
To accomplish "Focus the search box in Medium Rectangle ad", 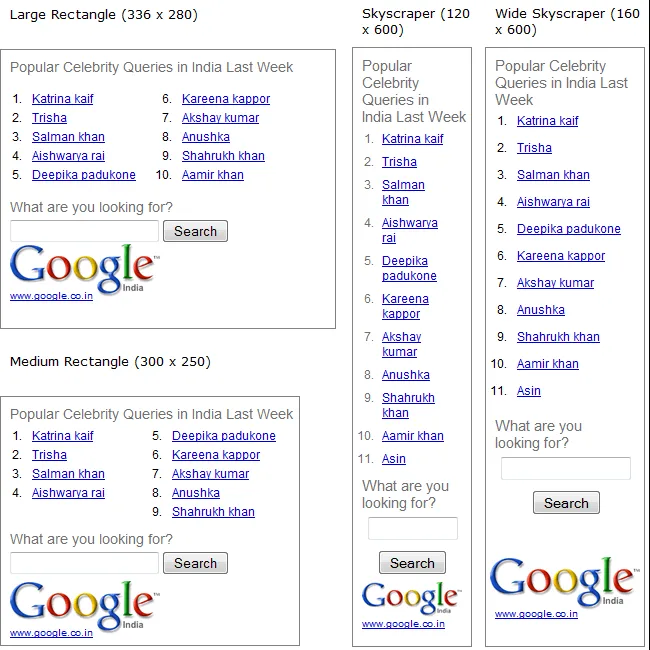I will tap(84, 563).
